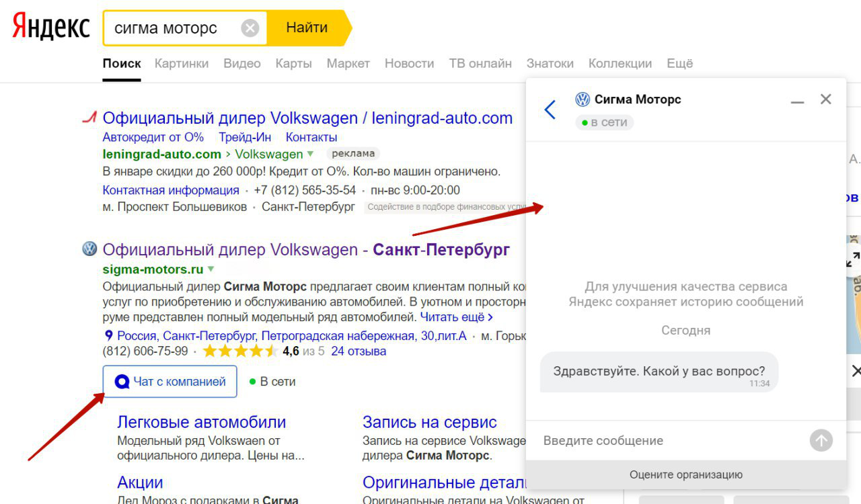Select the Поиск tab
The width and height of the screenshot is (861, 504).
(x=122, y=63)
